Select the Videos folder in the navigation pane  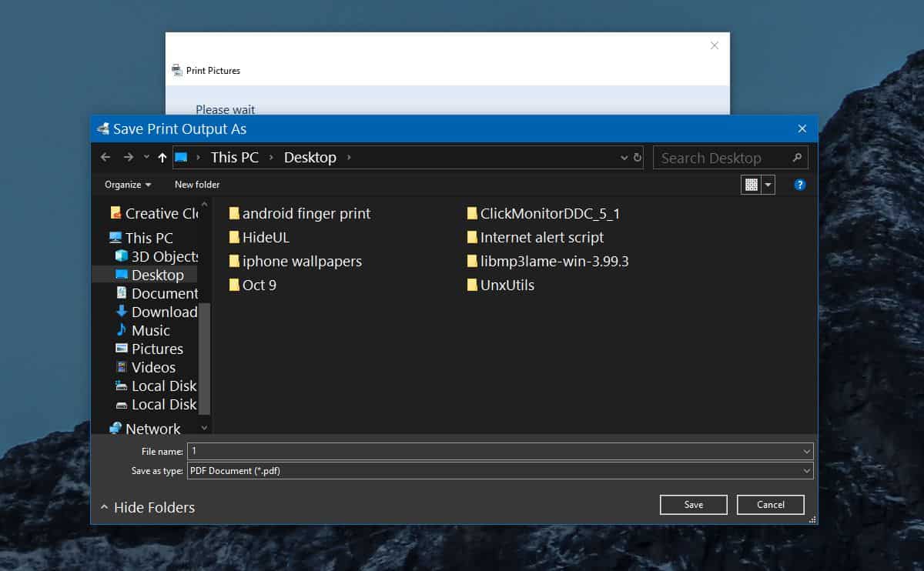click(x=153, y=367)
